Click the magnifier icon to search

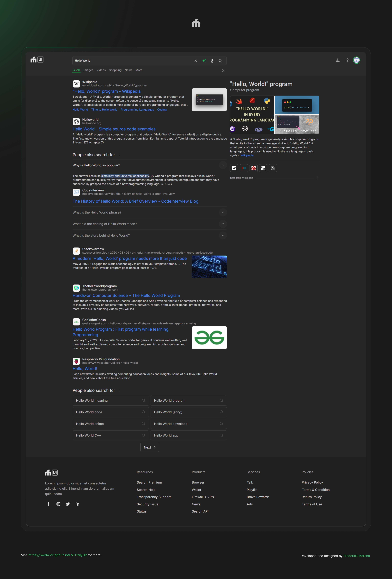click(x=220, y=61)
